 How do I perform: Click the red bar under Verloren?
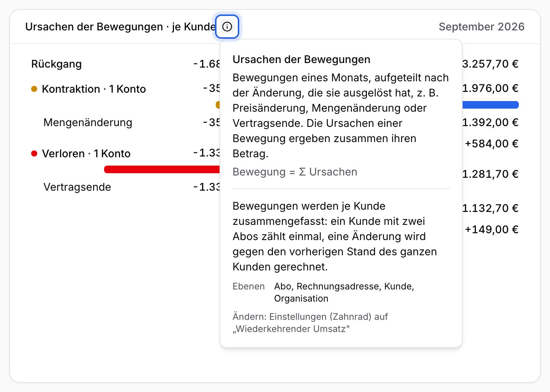(x=162, y=169)
